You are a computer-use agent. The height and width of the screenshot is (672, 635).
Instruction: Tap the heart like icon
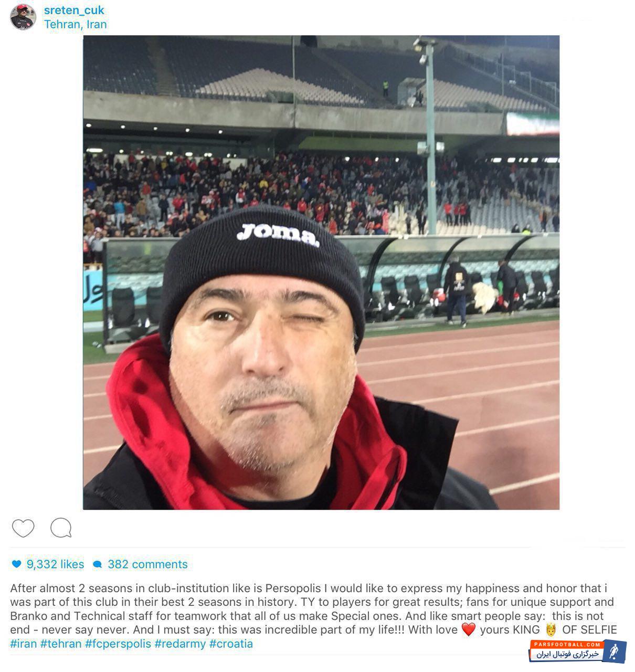point(23,528)
